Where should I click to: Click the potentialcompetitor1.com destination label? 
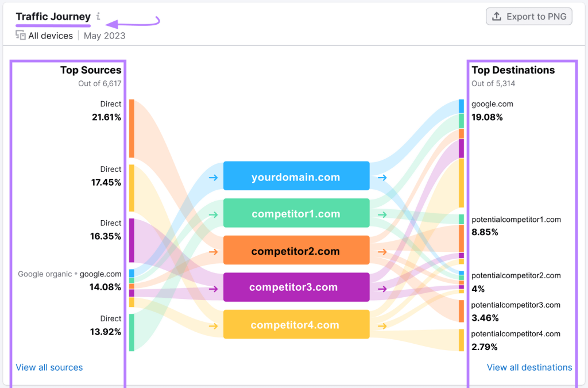[516, 220]
